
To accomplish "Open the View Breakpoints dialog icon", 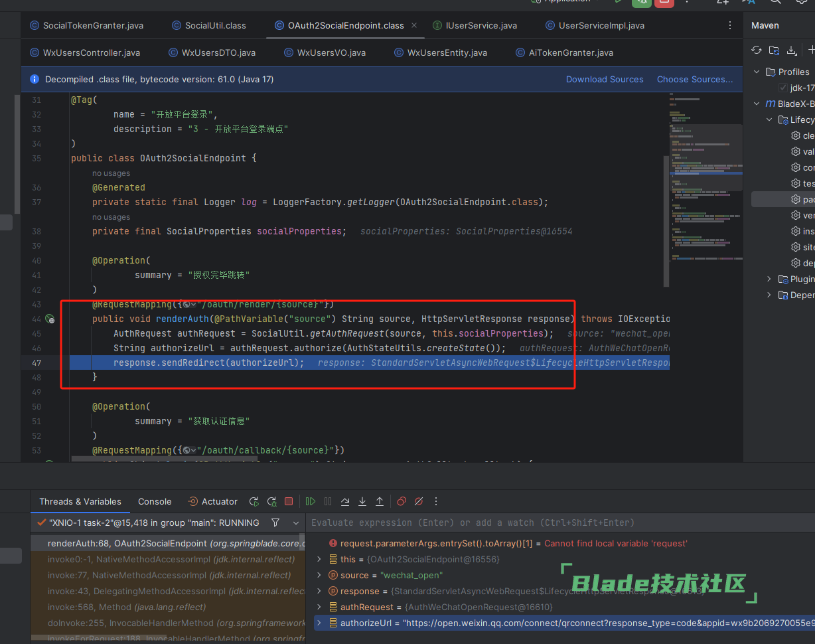I will pos(402,501).
